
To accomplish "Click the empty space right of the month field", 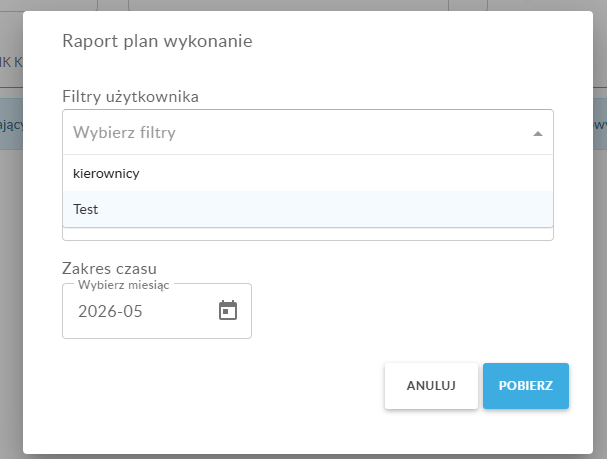I will pos(403,311).
